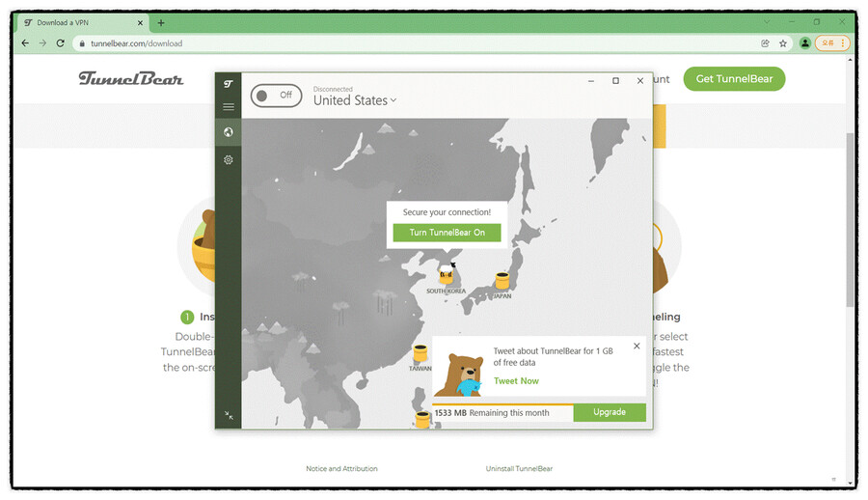Select the Taiwan tunnel on map
The height and width of the screenshot is (500, 868).
(420, 353)
